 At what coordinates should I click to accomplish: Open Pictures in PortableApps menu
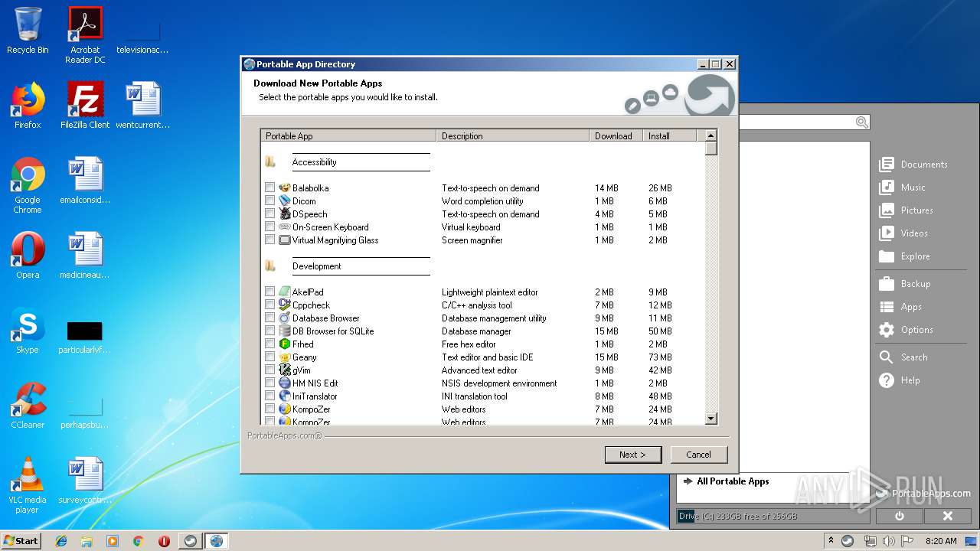point(906,210)
